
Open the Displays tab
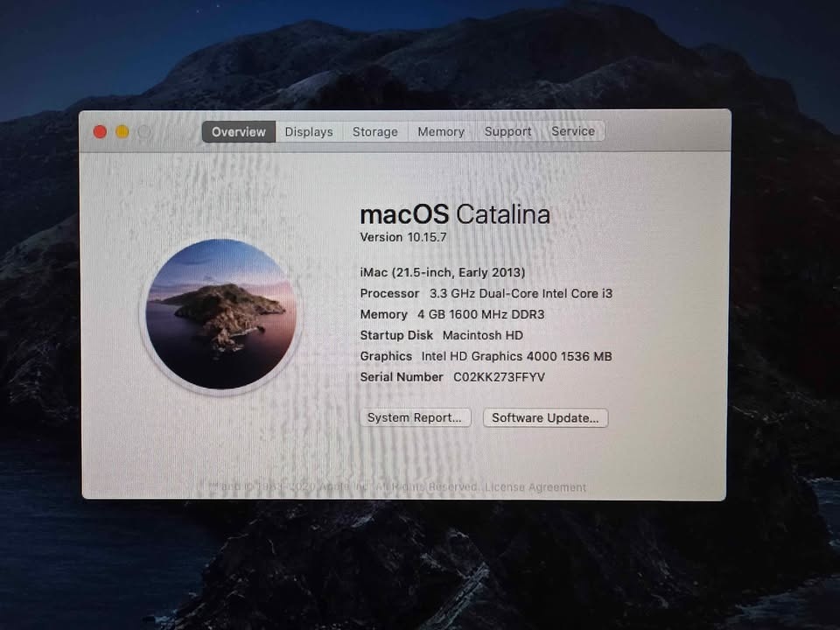point(309,132)
